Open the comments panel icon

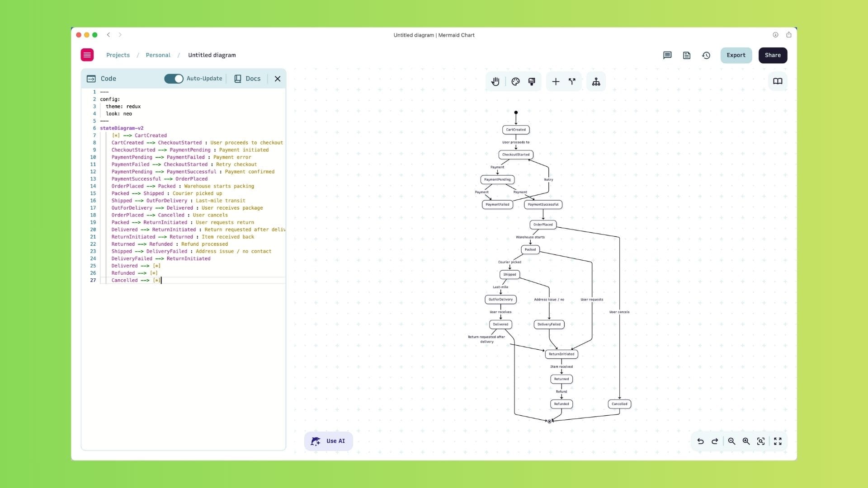point(667,55)
